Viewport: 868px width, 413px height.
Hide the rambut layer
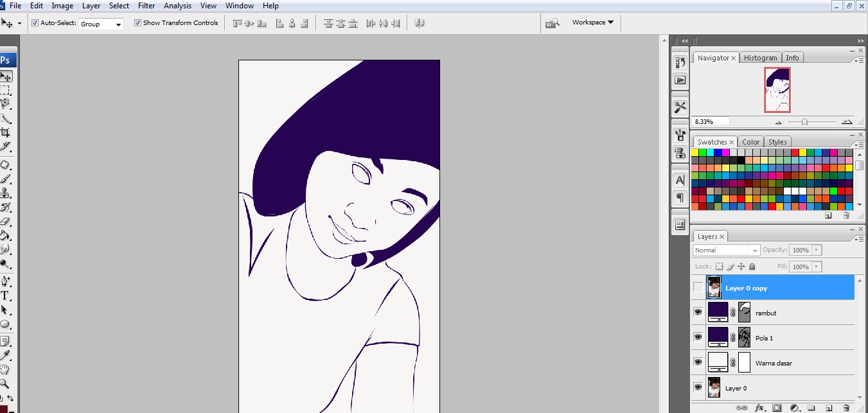698,313
